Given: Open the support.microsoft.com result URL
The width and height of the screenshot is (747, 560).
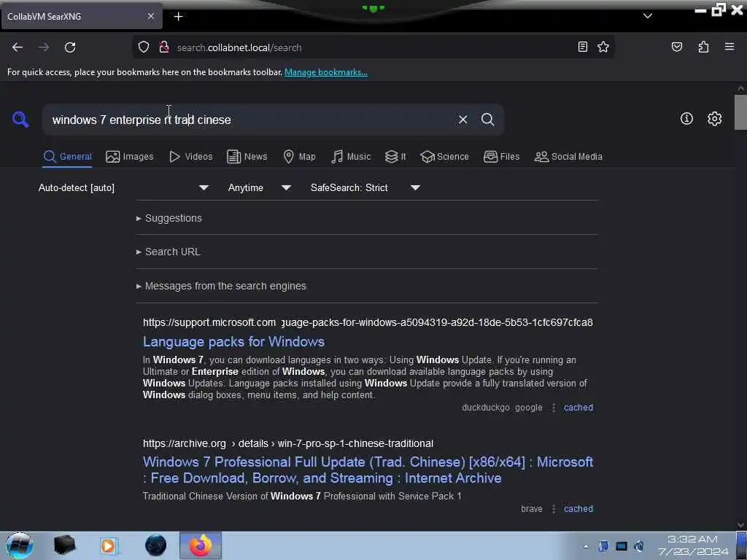Looking at the screenshot, I should pyautogui.click(x=368, y=322).
